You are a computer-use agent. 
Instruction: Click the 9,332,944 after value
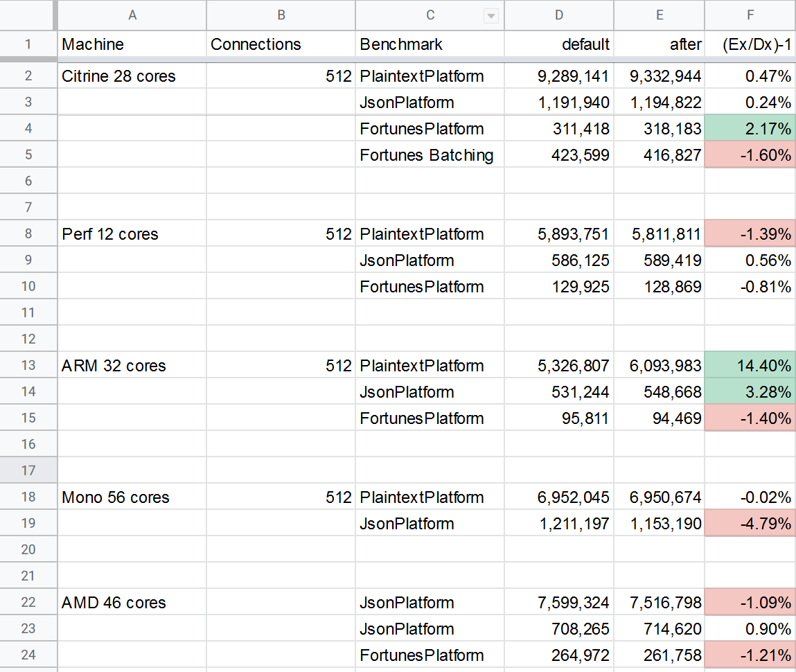click(x=660, y=76)
